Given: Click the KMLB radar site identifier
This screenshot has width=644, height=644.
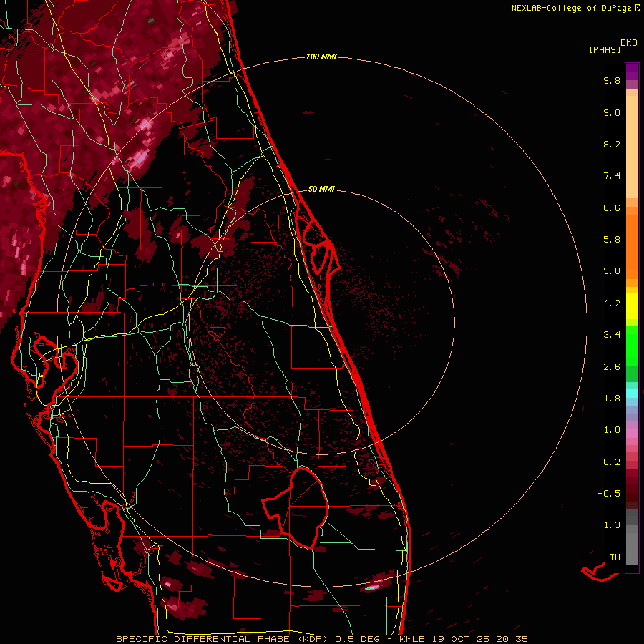Looking at the screenshot, I should 411,639.
